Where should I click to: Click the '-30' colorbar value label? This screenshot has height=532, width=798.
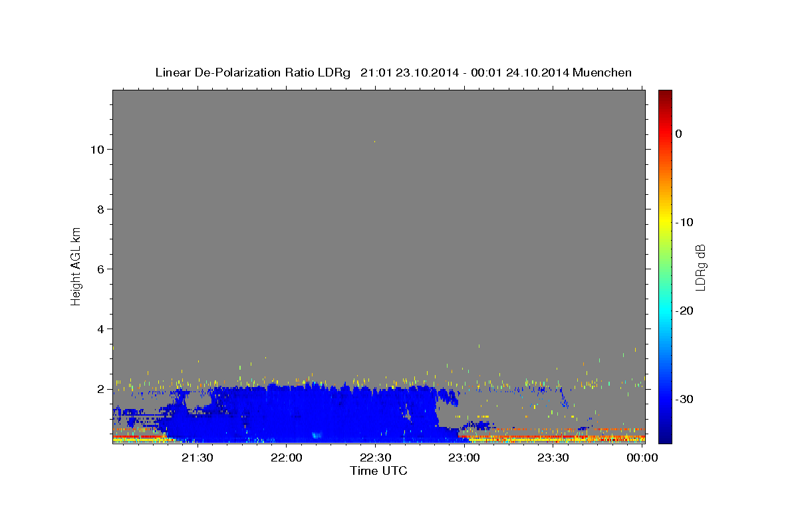click(684, 399)
